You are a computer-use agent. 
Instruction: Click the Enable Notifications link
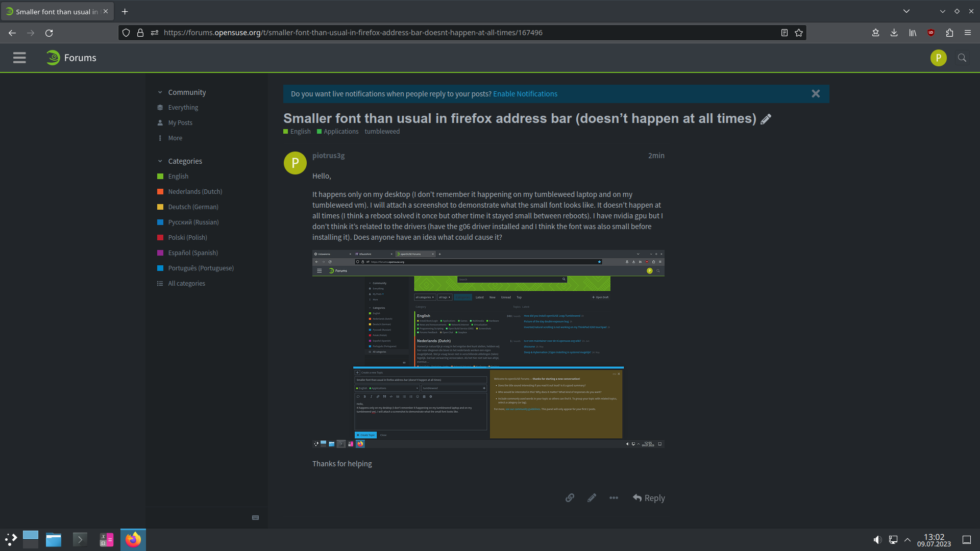click(x=525, y=94)
